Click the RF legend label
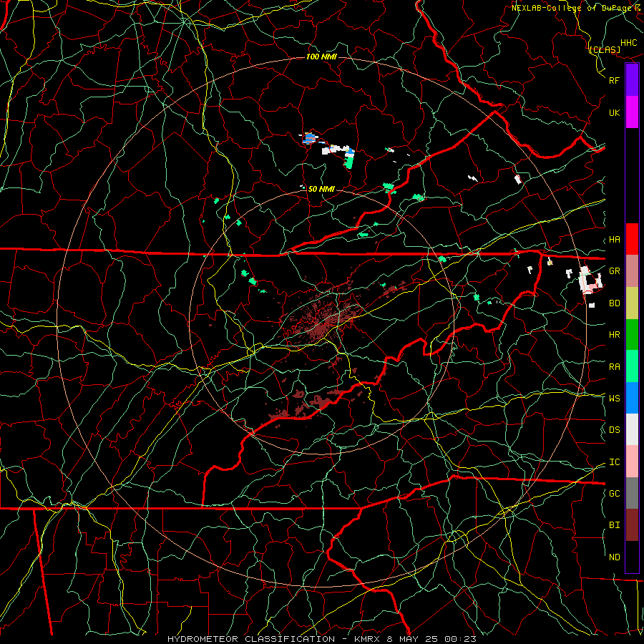This screenshot has height=644, width=644. point(615,80)
